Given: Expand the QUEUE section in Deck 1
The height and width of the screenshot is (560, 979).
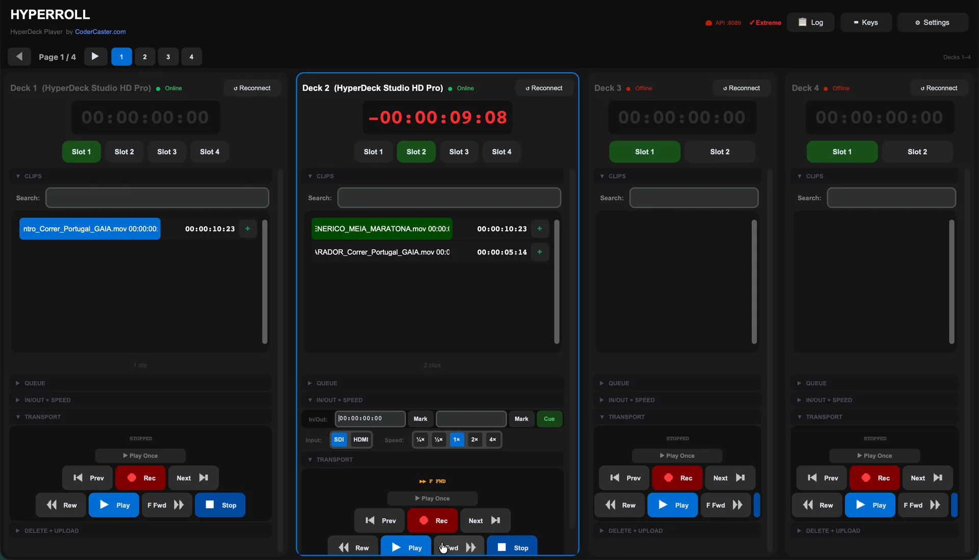Looking at the screenshot, I should tap(141, 383).
